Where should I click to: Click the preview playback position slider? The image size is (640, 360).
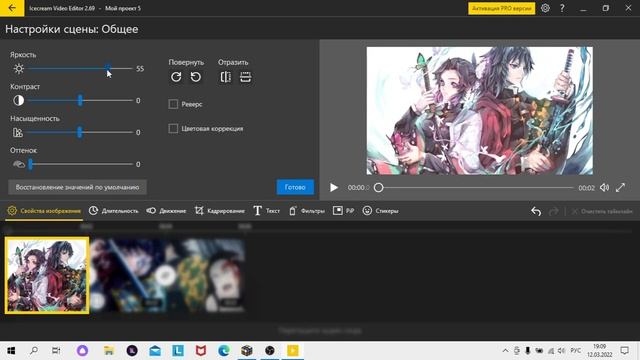(x=476, y=188)
